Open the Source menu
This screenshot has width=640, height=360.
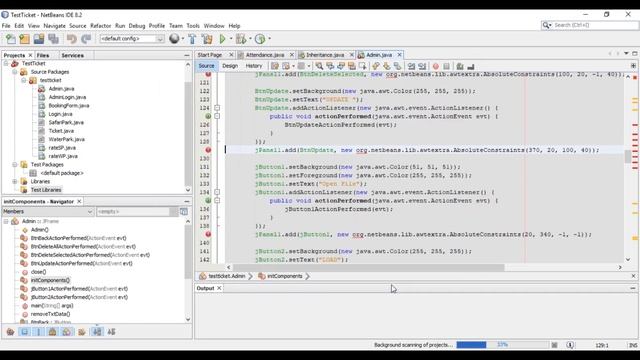point(78,26)
